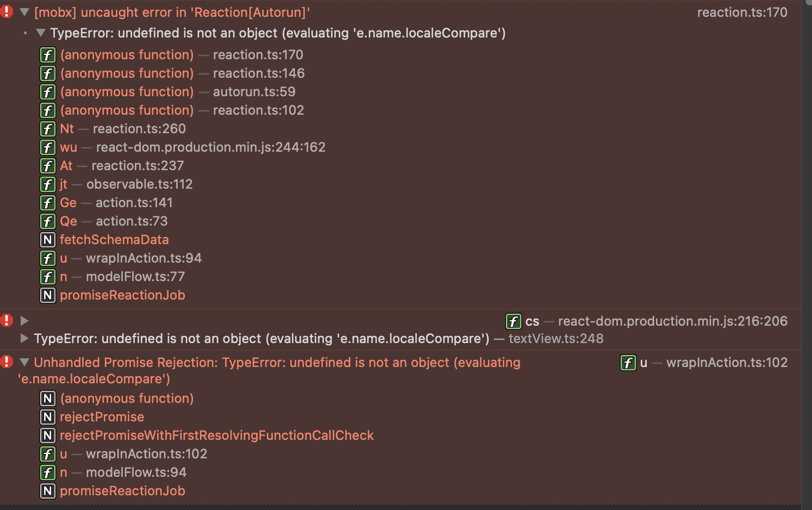The height and width of the screenshot is (510, 812).
Task: Open react-dom.production.min.js:216:206 location
Action: 672,321
